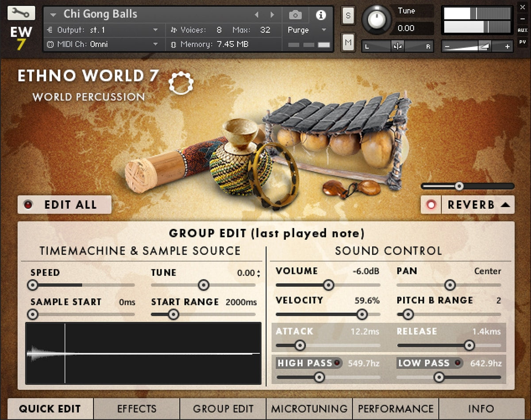
Task: Mute the instrument with M button
Action: pyautogui.click(x=348, y=42)
